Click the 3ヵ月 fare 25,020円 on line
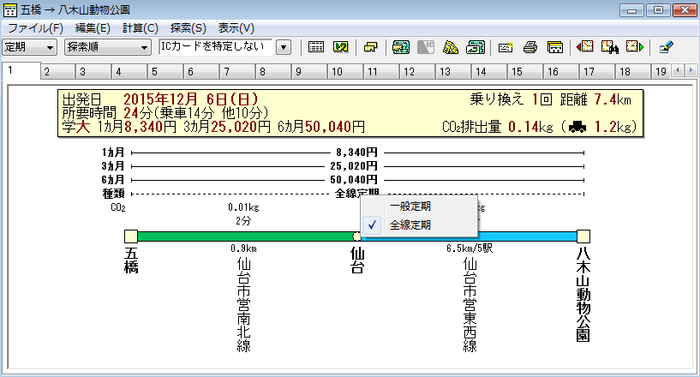 354,167
